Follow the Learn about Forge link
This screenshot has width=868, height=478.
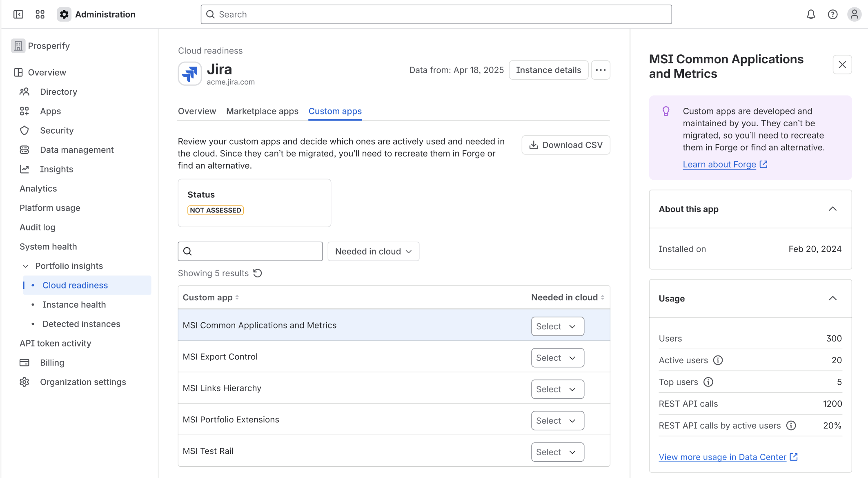click(719, 164)
